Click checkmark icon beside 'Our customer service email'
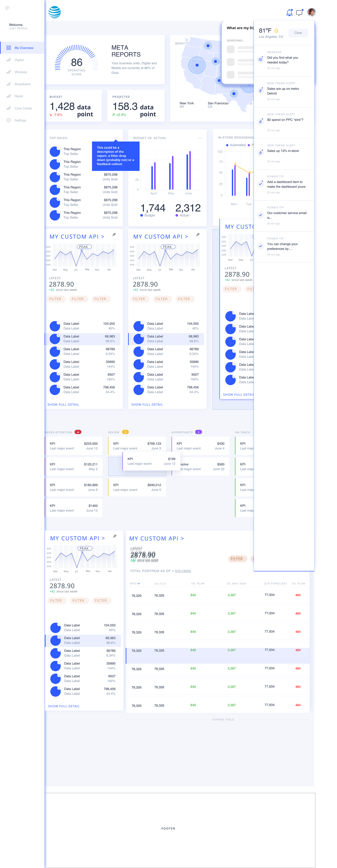Viewport: 337px width, 868px height. pyautogui.click(x=260, y=215)
